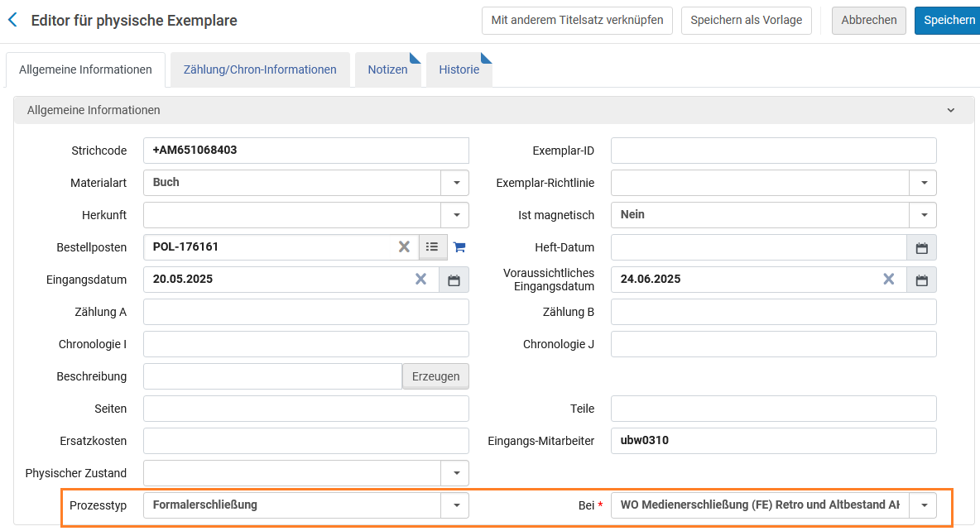Open the Prozesstyp dropdown

point(455,505)
